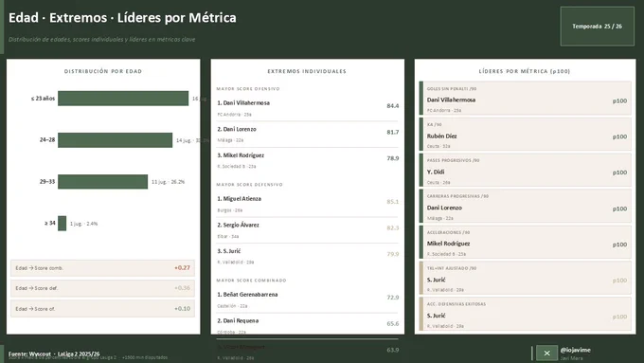This screenshot has width=644, height=363.
Task: Click the ≤ 23 años bar
Action: tap(123, 99)
